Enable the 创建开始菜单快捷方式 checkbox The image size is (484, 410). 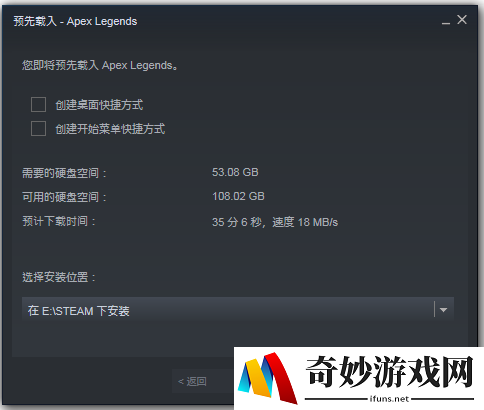[x=38, y=128]
